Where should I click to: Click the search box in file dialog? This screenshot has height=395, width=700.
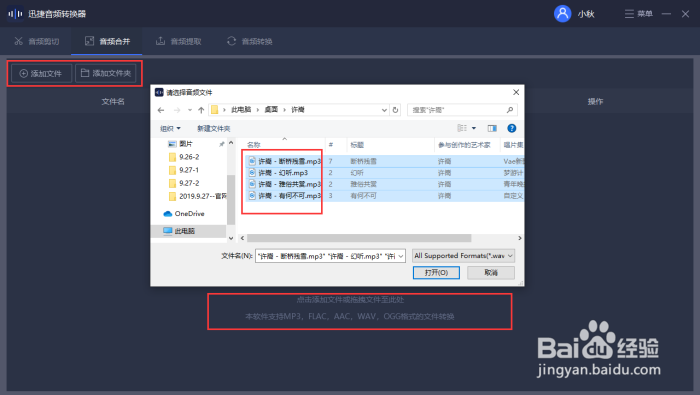(462, 110)
